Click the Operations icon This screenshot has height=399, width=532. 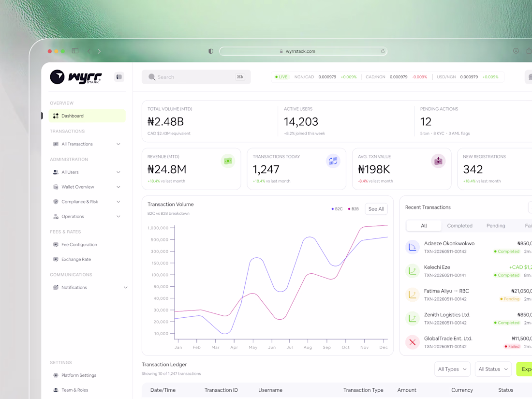(x=56, y=217)
